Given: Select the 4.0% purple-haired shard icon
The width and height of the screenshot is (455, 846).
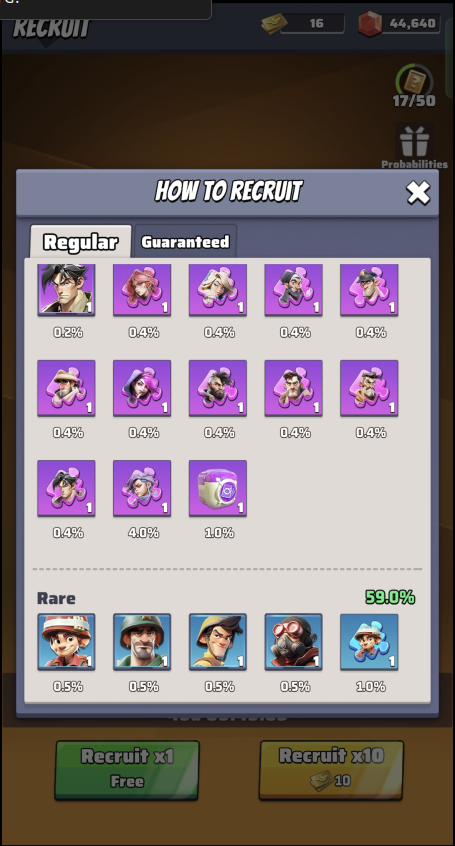Looking at the screenshot, I should pyautogui.click(x=142, y=488).
